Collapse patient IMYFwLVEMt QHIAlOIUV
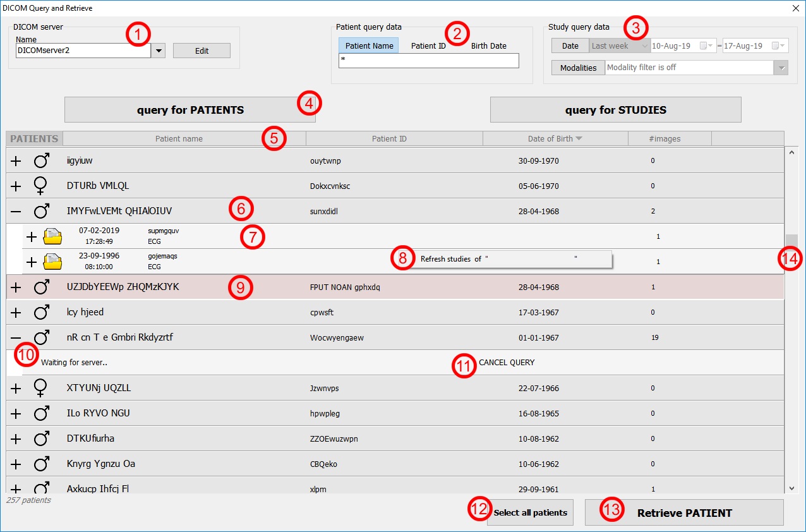Image resolution: width=806 pixels, height=532 pixels. (16, 212)
